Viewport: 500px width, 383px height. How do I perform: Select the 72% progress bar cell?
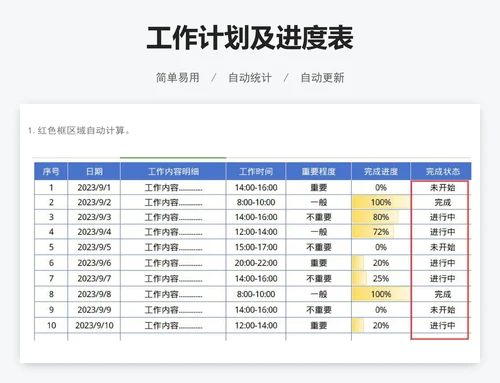point(381,232)
